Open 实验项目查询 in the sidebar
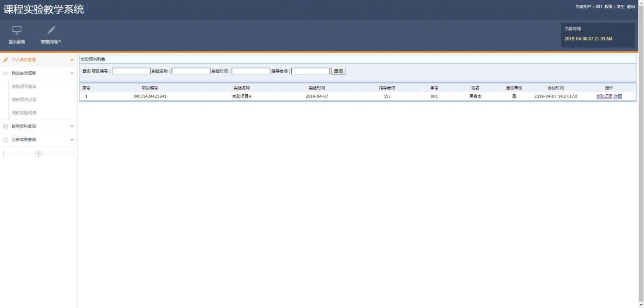644x308 pixels. tap(24, 87)
